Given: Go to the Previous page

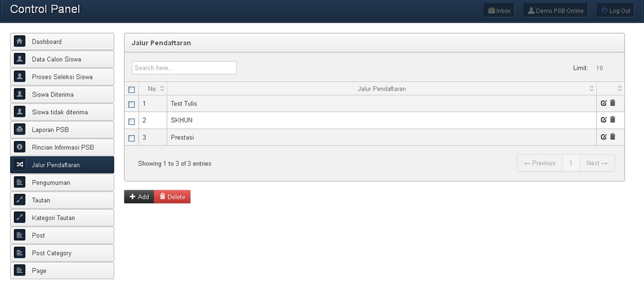Looking at the screenshot, I should [x=540, y=163].
